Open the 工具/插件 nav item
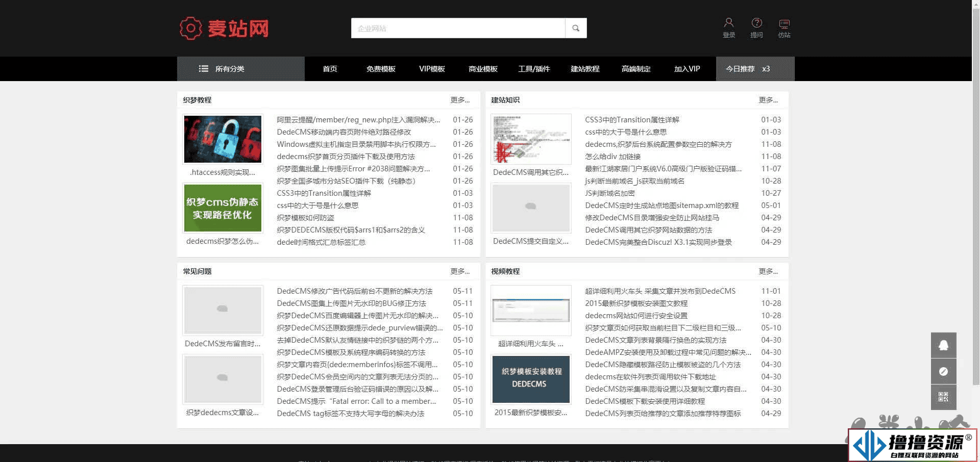Image resolution: width=980 pixels, height=462 pixels. click(x=534, y=69)
